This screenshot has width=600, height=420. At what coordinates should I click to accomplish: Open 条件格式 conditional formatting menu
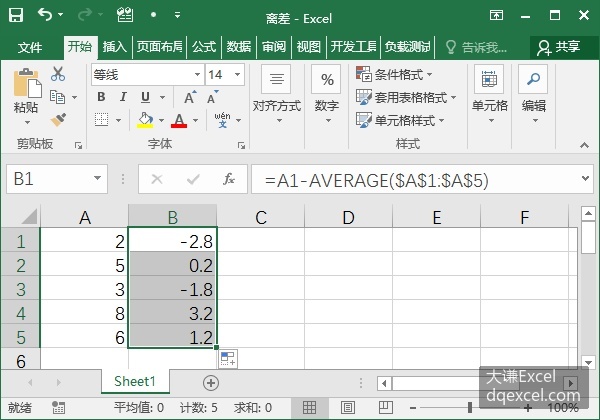394,74
